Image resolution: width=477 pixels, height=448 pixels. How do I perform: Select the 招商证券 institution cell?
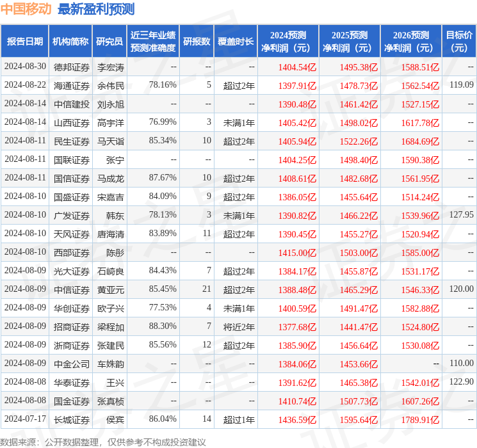click(x=72, y=327)
